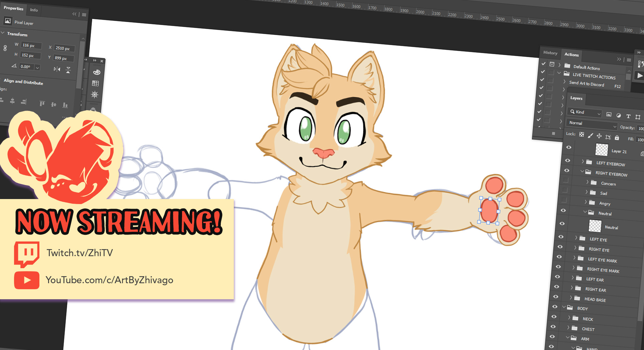Open the wheel-shaped panel icon

pos(95,95)
